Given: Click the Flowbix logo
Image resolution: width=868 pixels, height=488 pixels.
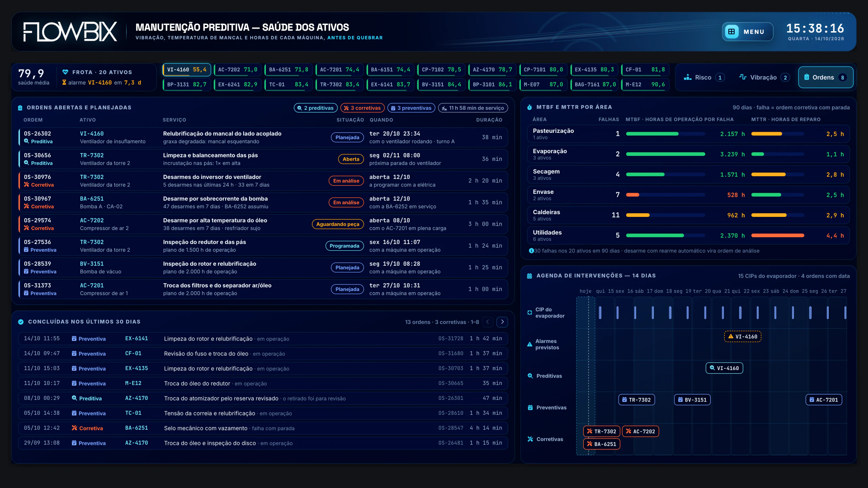Looking at the screenshot, I should coord(70,32).
